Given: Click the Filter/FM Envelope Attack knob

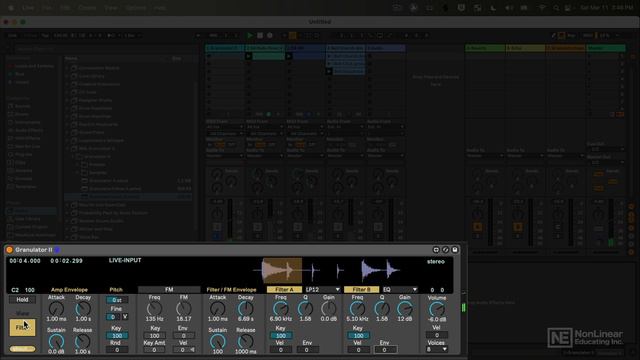Looking at the screenshot, I should [218, 309].
